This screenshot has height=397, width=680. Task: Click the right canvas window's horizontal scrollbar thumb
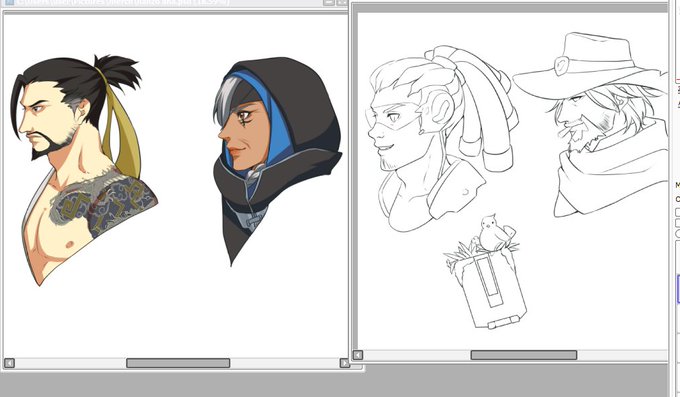[x=524, y=355]
